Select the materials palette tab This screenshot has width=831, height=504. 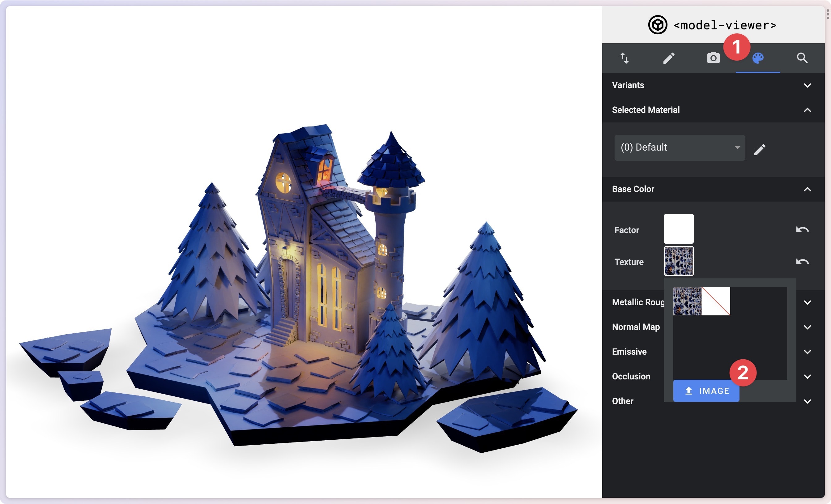pos(758,58)
